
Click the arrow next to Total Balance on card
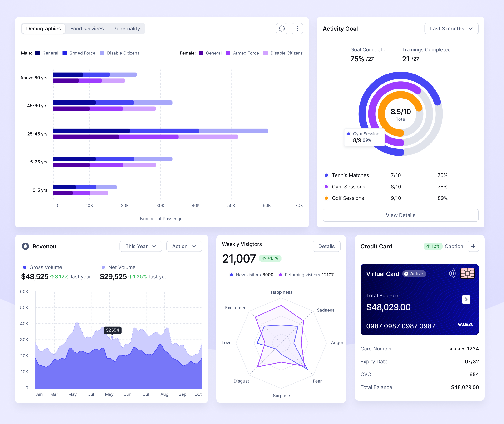pyautogui.click(x=466, y=300)
